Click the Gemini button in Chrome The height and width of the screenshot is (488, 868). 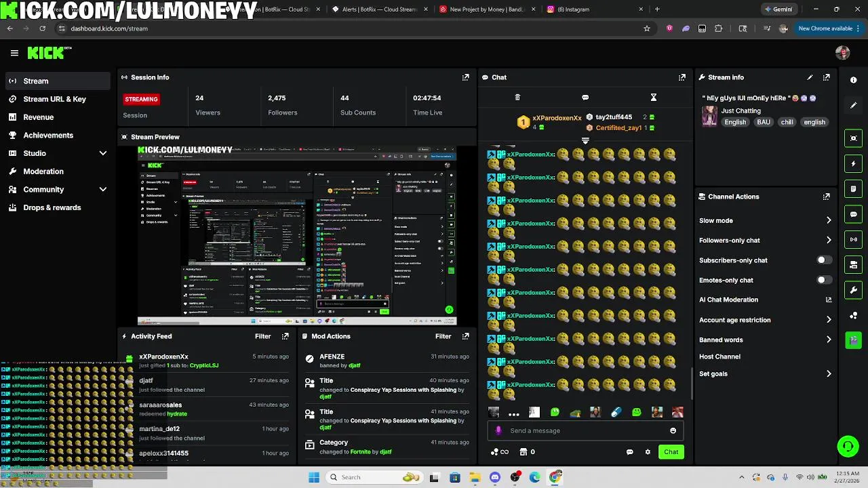click(778, 9)
